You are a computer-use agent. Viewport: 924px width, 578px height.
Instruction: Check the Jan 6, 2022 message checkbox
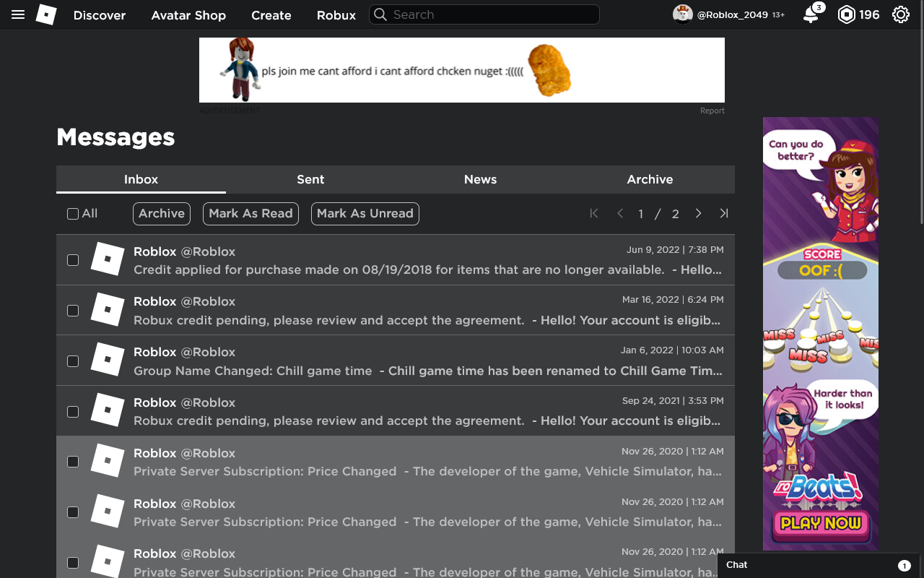(x=73, y=361)
